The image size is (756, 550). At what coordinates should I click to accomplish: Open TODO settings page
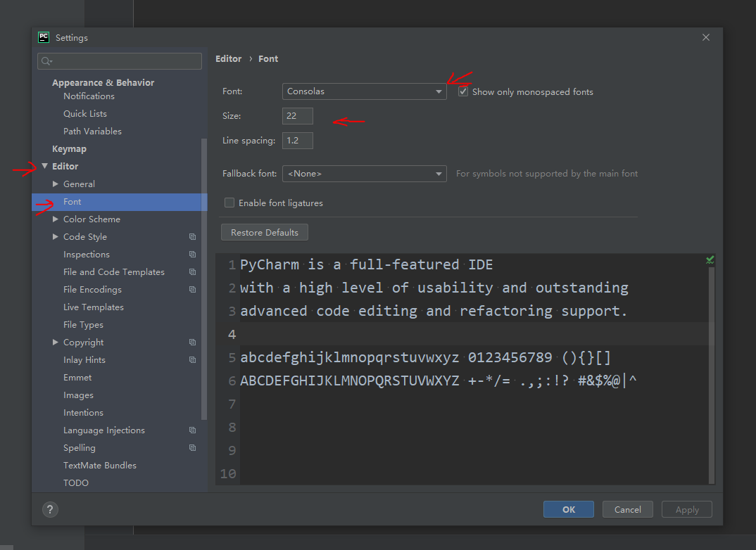[76, 483]
